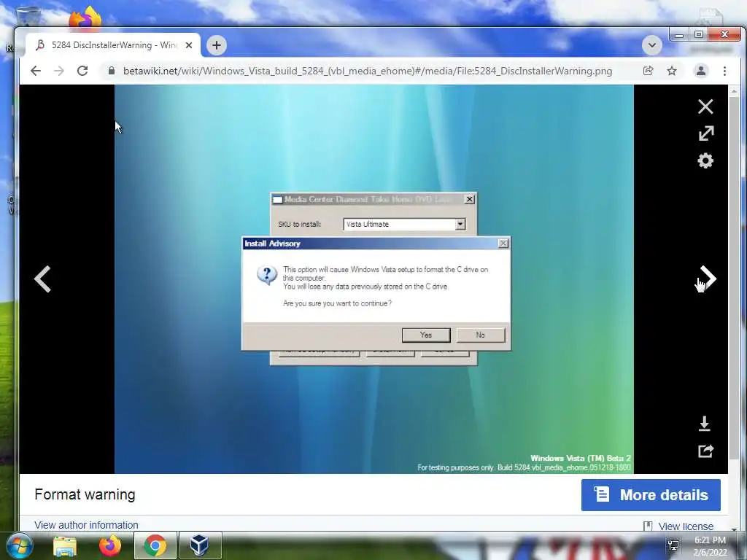Click Firefox desktop shortcut icon
The width and height of the screenshot is (747, 560).
click(x=85, y=18)
